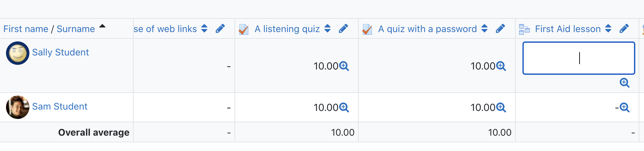
Task: Open grade analysis for Sam's password quiz
Action: (501, 108)
